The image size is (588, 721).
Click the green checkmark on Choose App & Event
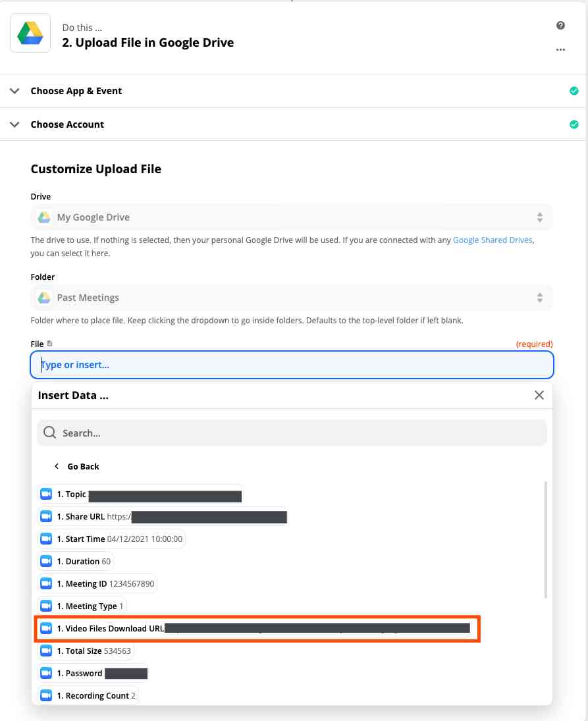pos(574,91)
